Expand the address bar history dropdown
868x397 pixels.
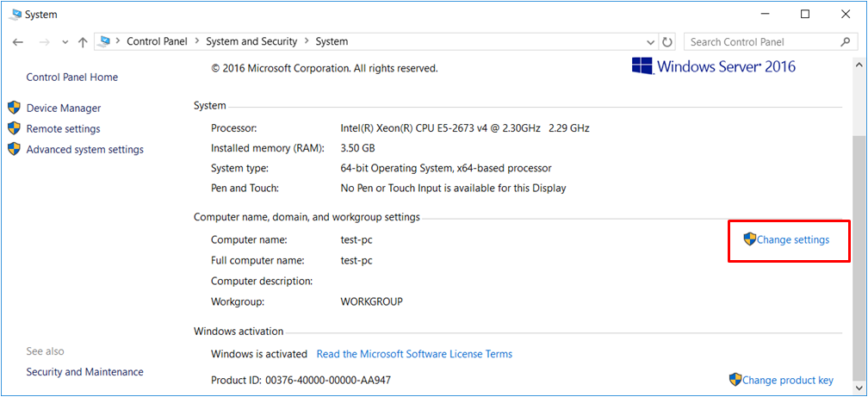(651, 41)
